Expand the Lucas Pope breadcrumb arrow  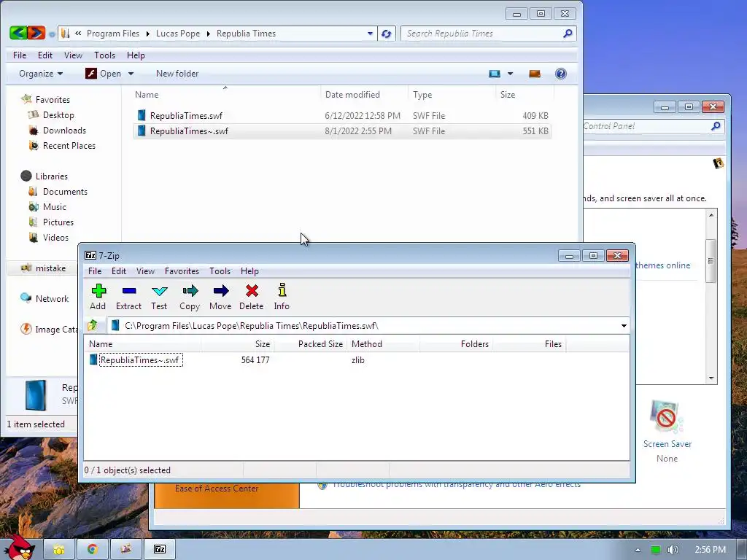(208, 34)
